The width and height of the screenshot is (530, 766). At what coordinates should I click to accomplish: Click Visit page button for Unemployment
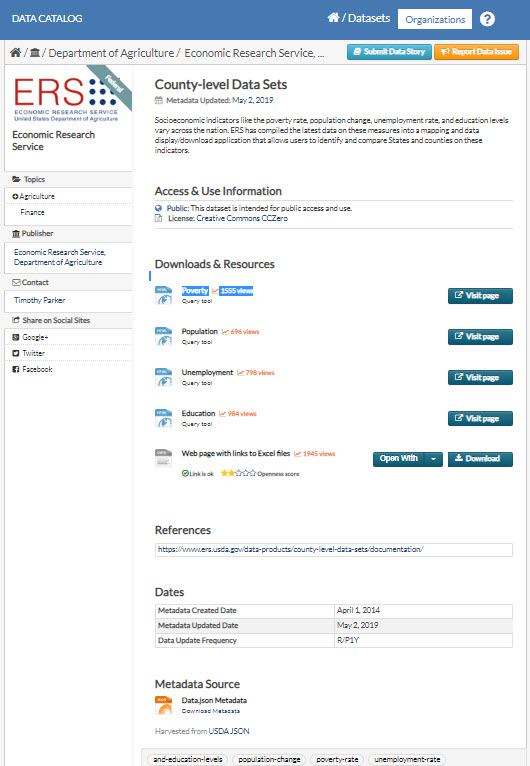480,378
